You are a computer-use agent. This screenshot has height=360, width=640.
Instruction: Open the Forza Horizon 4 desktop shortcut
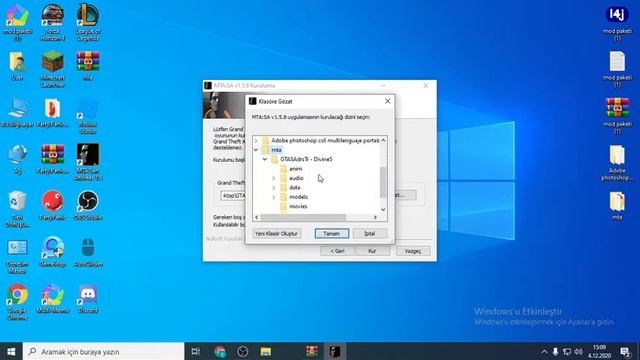tap(53, 22)
